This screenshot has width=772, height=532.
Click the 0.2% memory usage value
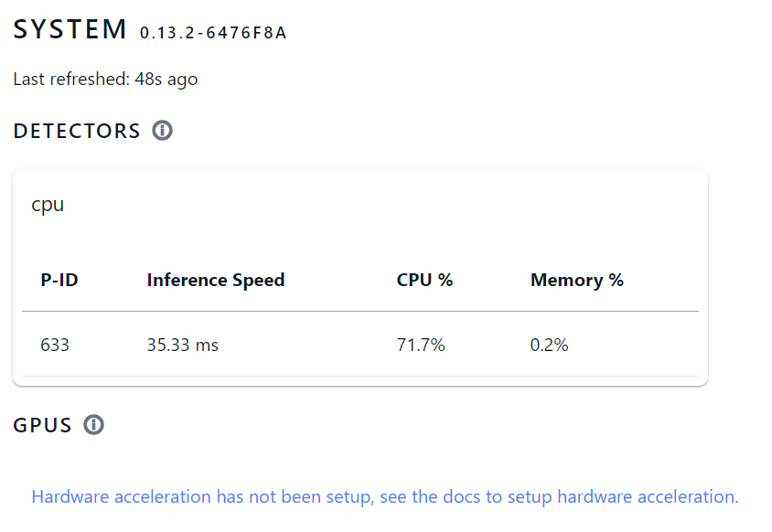click(549, 345)
